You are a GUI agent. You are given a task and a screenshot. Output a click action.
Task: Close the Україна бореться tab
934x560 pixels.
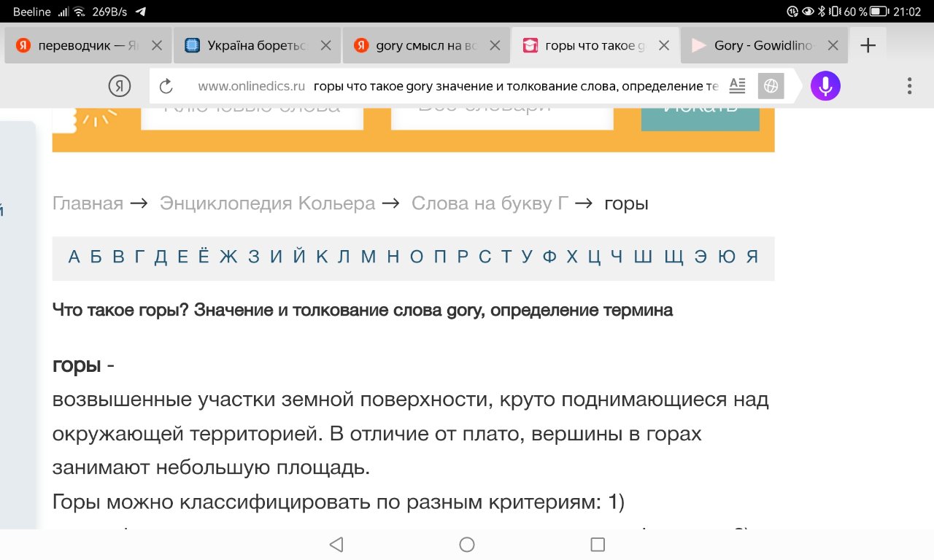pos(325,45)
